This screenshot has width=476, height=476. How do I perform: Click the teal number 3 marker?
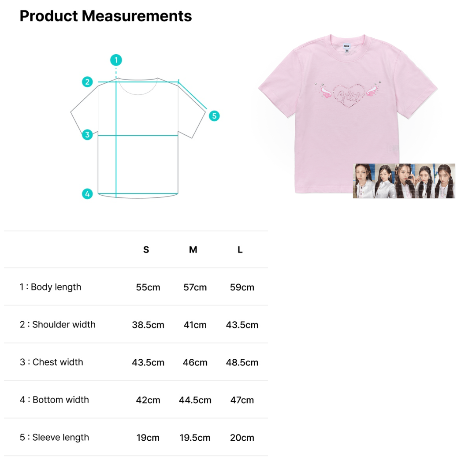(x=87, y=134)
